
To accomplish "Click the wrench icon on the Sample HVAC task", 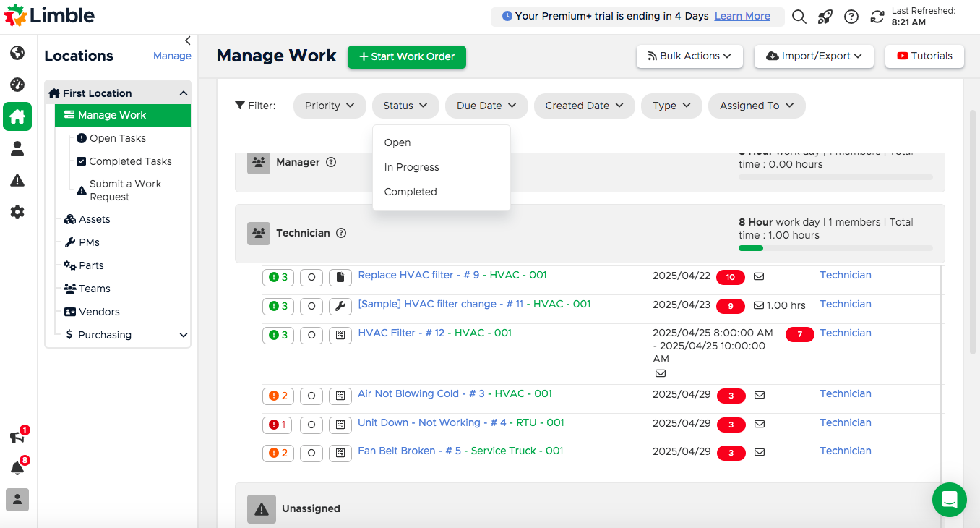I will 340,306.
